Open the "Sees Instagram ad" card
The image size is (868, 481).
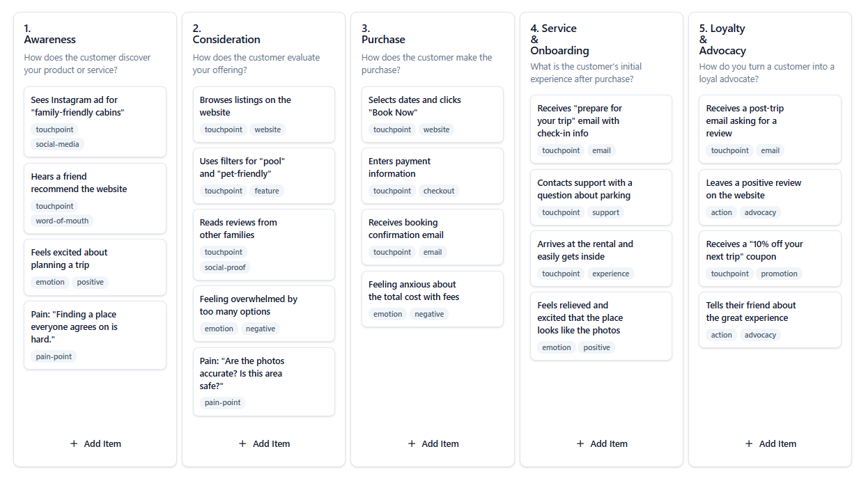click(x=95, y=107)
